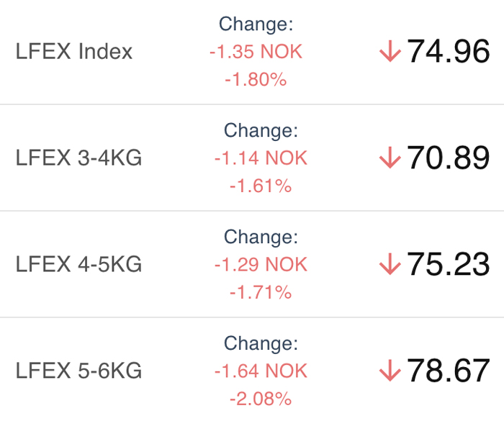504x421 pixels.
Task: Click the -1.61% percentage change
Action: pyautogui.click(x=261, y=186)
